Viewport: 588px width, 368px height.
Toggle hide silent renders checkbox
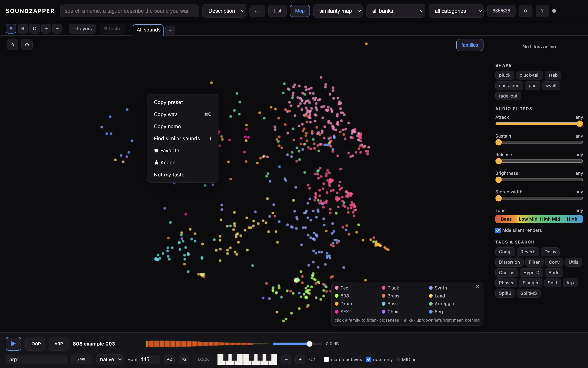[x=498, y=230]
